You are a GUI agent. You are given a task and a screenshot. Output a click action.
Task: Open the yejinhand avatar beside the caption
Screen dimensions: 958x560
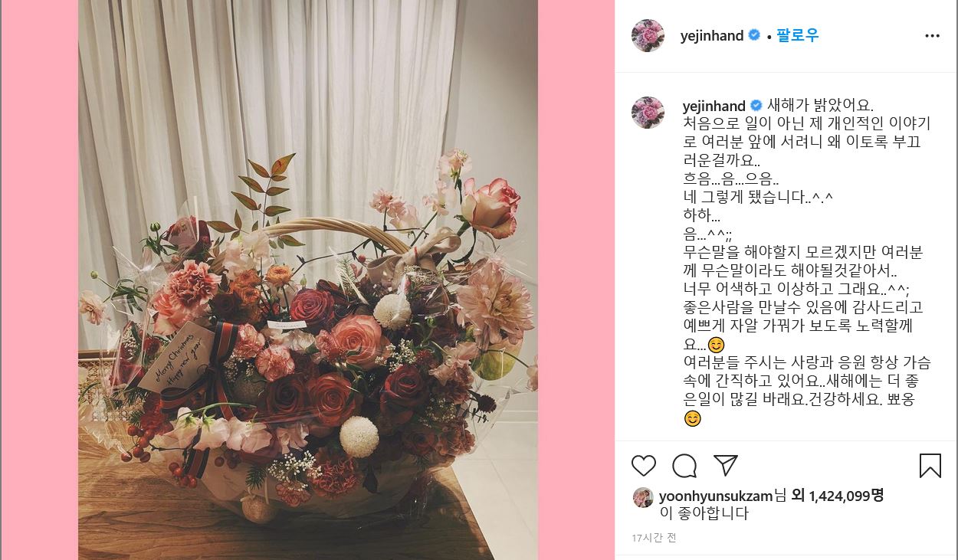click(648, 113)
